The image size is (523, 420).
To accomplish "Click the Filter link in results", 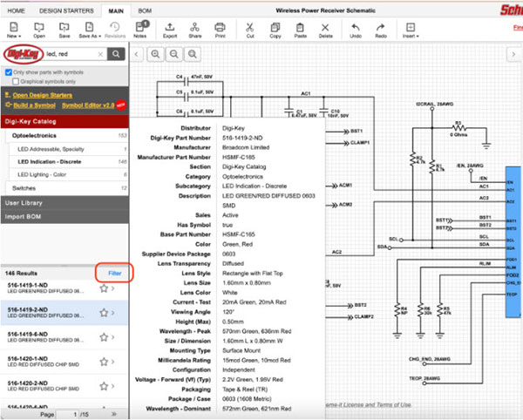I will (114, 273).
